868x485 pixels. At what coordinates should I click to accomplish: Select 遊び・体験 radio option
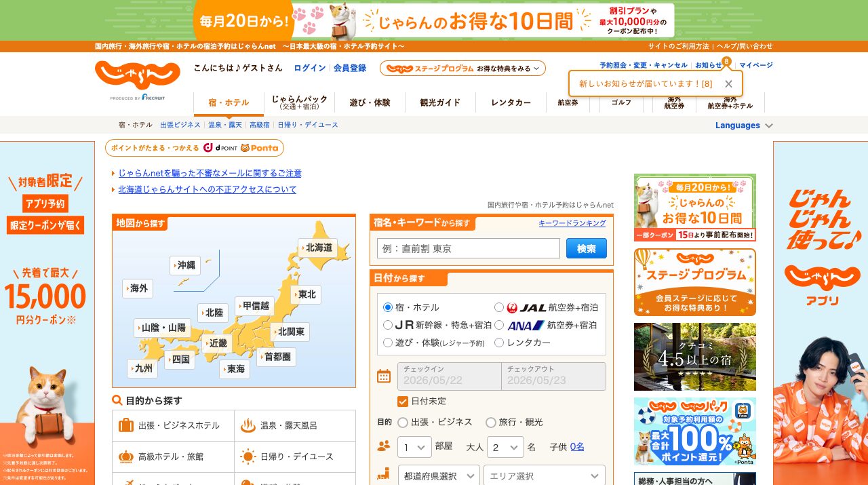(388, 343)
